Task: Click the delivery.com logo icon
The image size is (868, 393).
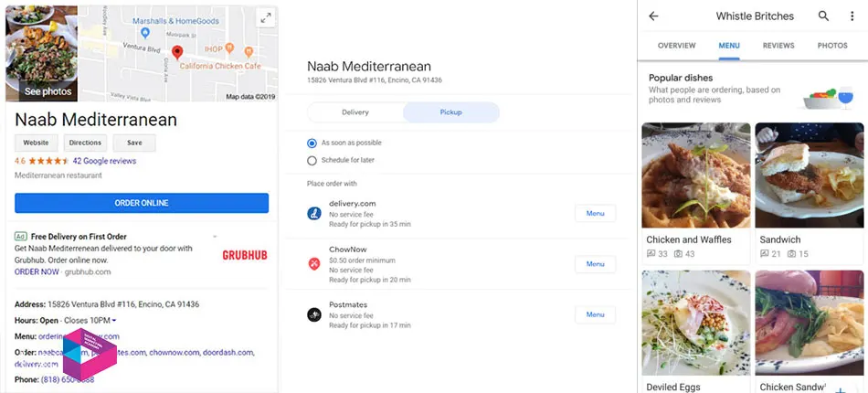Action: point(314,213)
